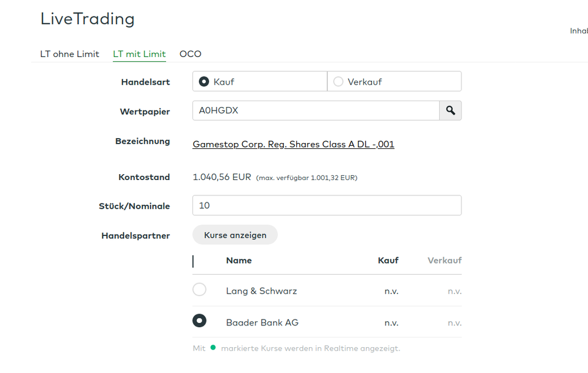
Task: Click the magnifier search icon next to Wertpapier
Action: (x=450, y=111)
